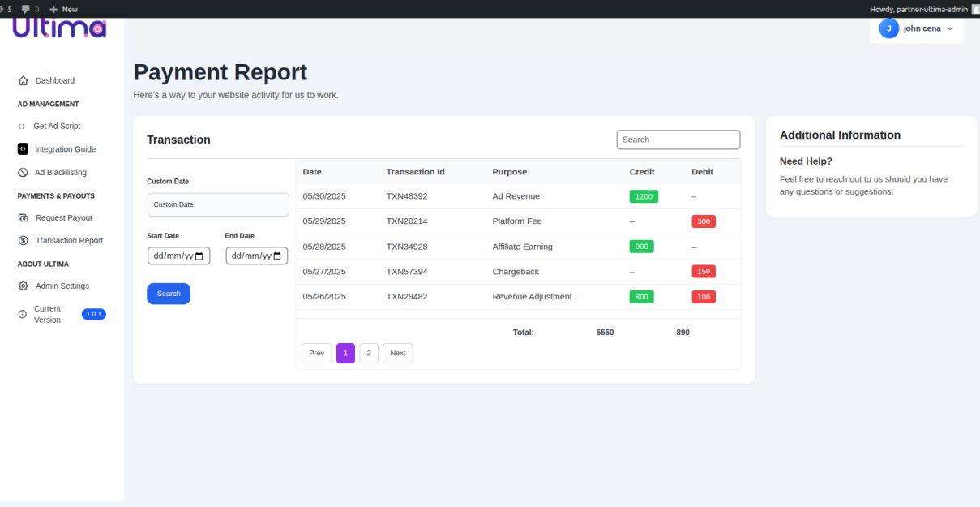The height and width of the screenshot is (507, 980).
Task: Open the Integration Guide via its icon
Action: pos(21,148)
